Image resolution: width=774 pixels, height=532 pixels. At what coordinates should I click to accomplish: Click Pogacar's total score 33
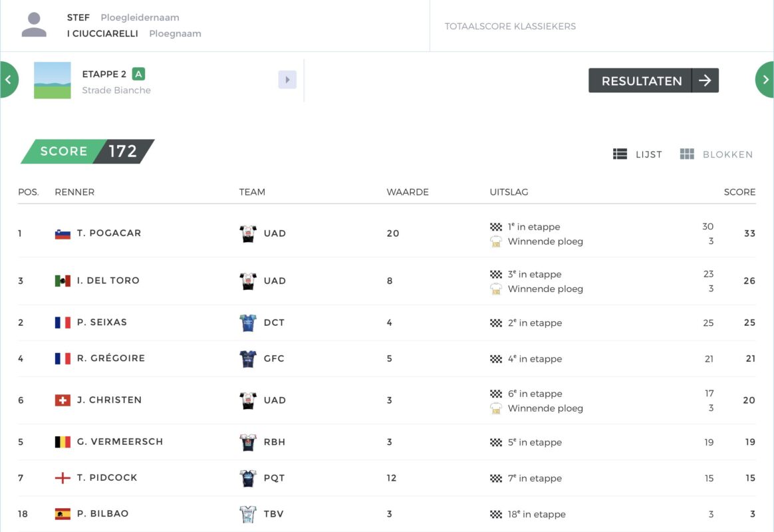pyautogui.click(x=749, y=233)
